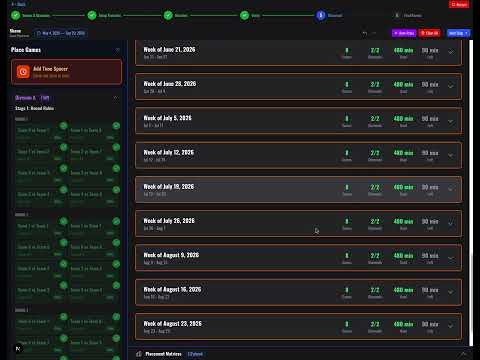Image resolution: width=480 pixels, height=360 pixels.
Task: Select the Stage 1: Round Robin heading
Action: point(34,108)
